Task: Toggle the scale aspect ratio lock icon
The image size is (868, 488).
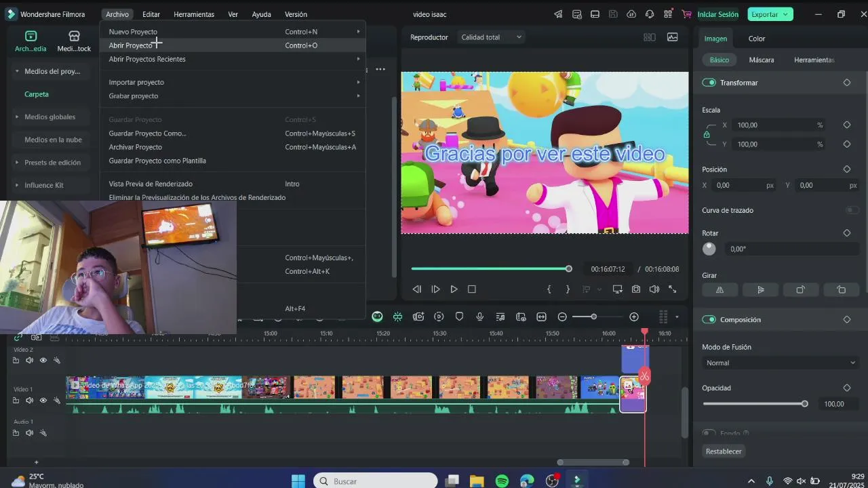Action: [x=707, y=135]
